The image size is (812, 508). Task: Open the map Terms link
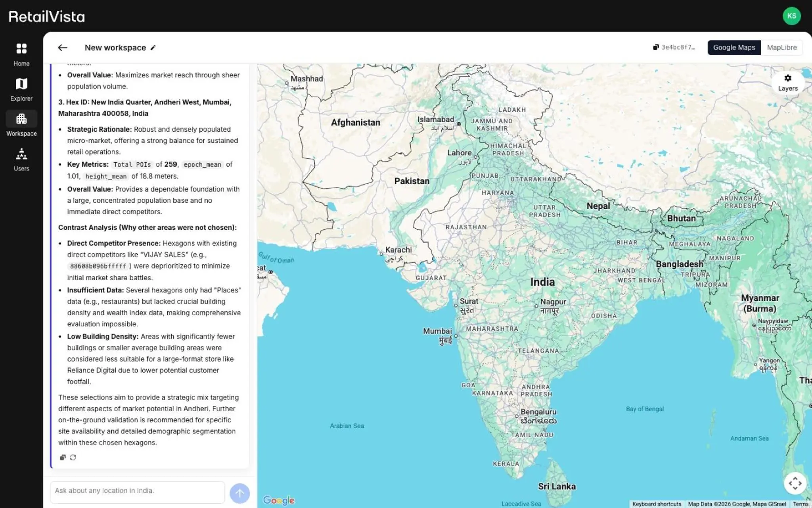801,504
